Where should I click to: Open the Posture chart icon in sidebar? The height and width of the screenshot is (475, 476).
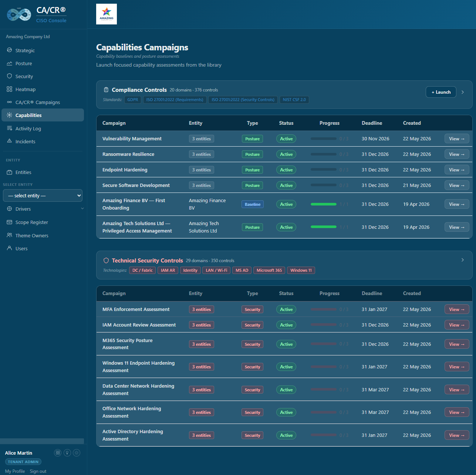click(10, 63)
